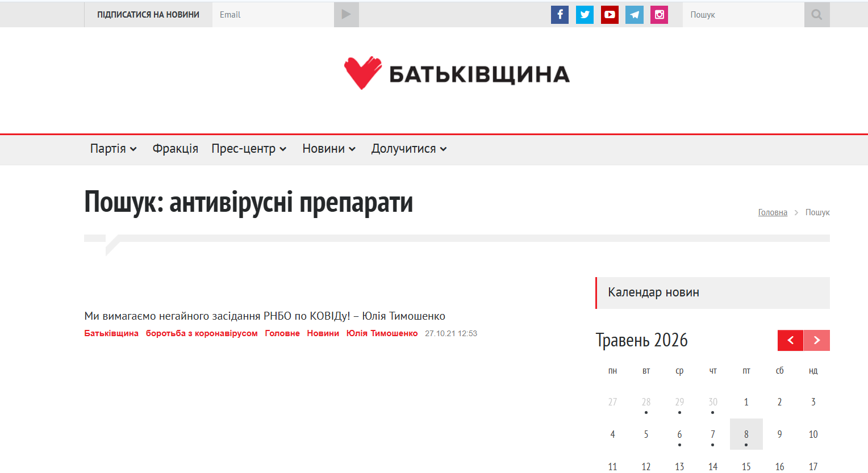
Task: Select May 10 in the calendar
Action: coord(813,434)
